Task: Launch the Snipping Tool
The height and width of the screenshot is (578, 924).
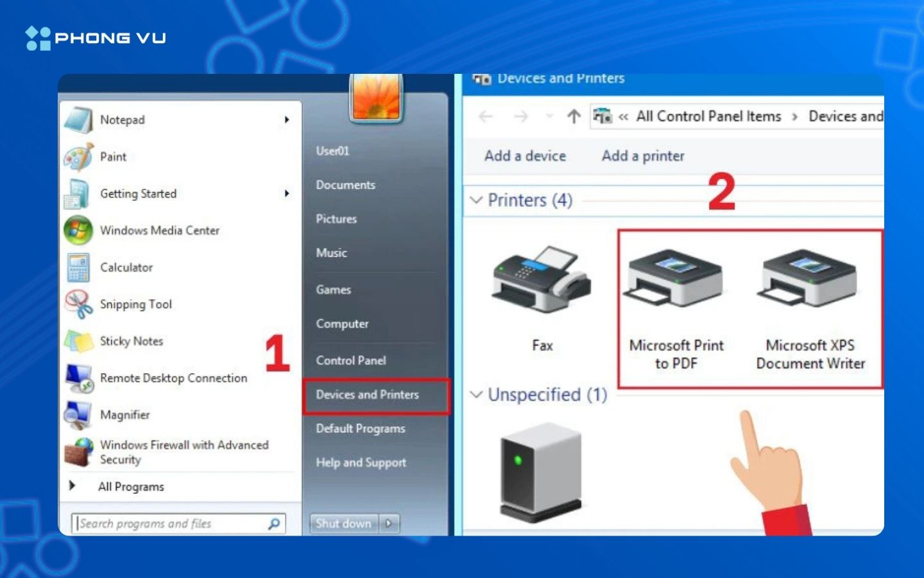Action: tap(135, 304)
